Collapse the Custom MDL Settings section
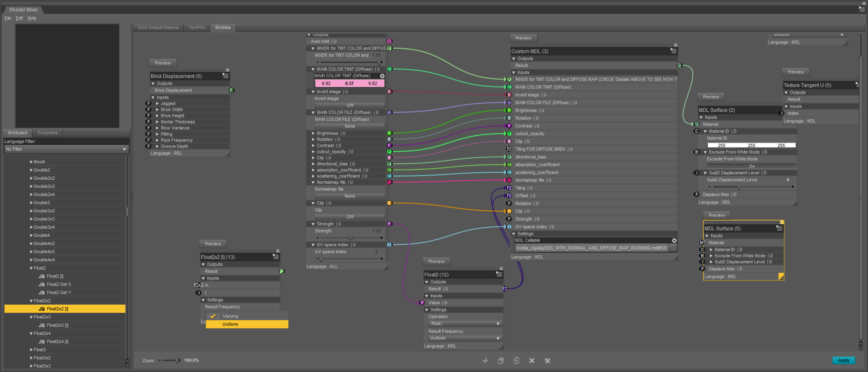Viewport: 868px width, 372px height. [x=514, y=234]
